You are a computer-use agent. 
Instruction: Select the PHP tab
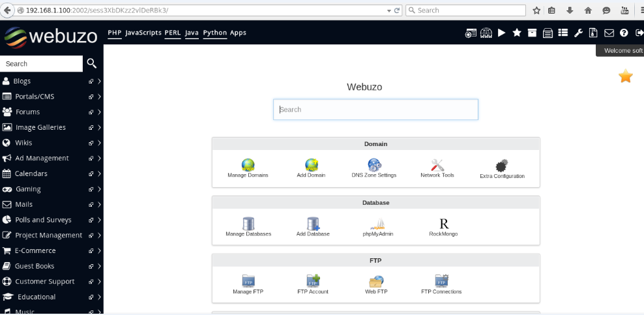click(114, 33)
